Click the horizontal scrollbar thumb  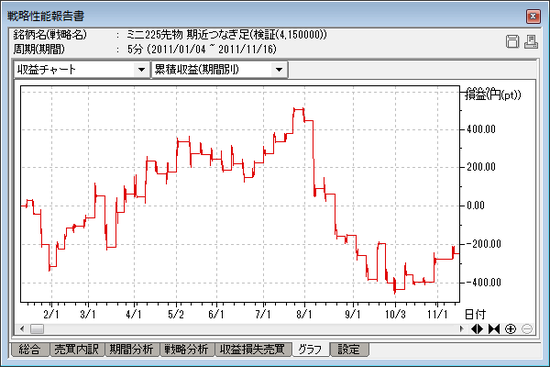coord(37,329)
